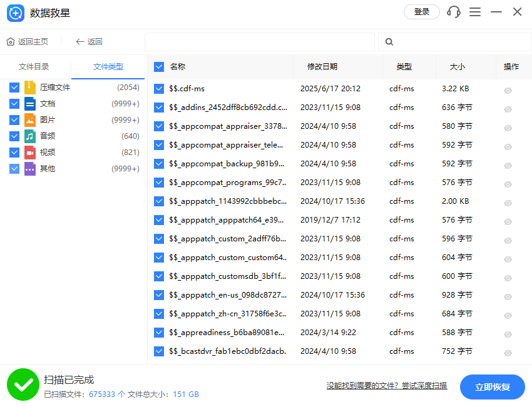Select file name $$_apppatch_zh-cn_31758f6e3c
The height and width of the screenshot is (407, 532).
tap(228, 314)
